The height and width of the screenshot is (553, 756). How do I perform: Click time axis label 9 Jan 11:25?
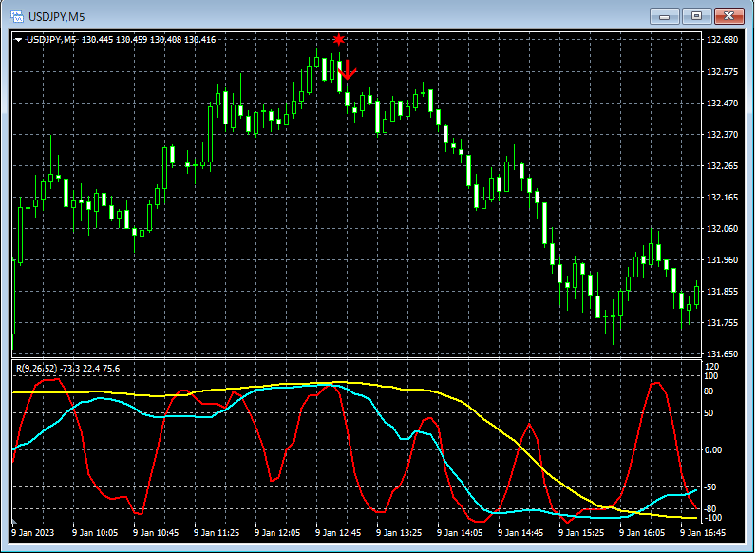click(217, 533)
